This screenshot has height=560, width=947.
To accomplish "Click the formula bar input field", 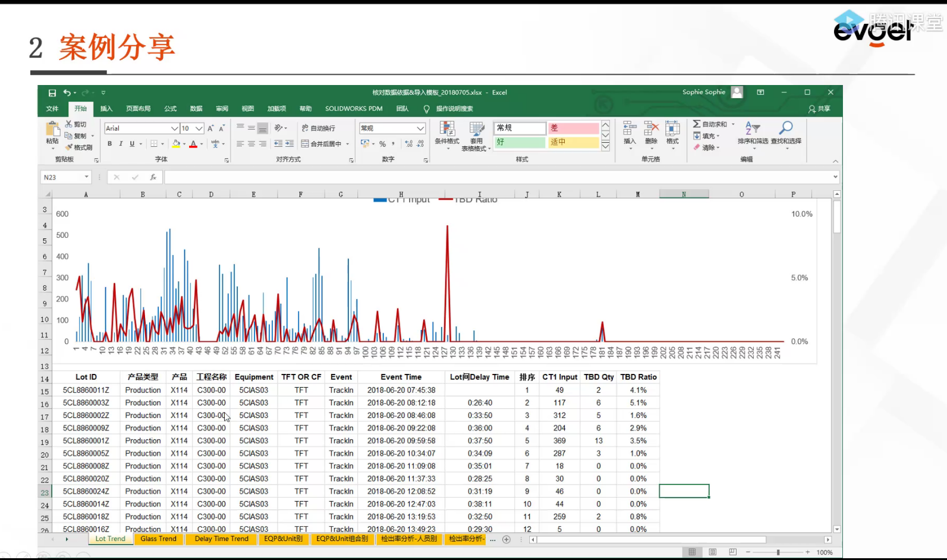I will point(497,177).
